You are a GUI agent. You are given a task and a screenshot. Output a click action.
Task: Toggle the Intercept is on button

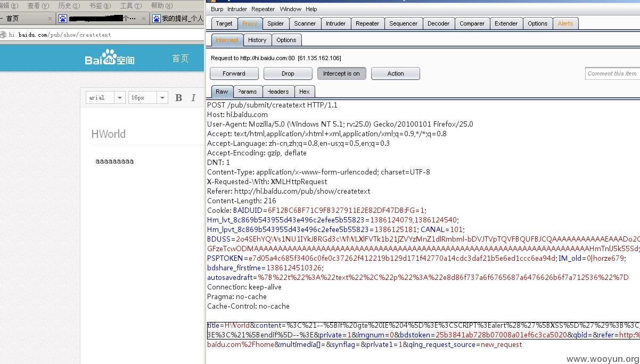pos(341,73)
